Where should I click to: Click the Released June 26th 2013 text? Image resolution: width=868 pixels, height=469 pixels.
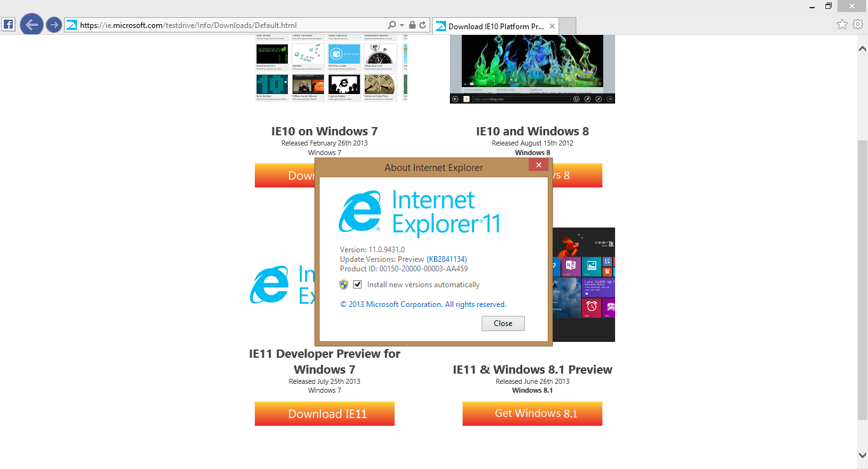tap(532, 381)
